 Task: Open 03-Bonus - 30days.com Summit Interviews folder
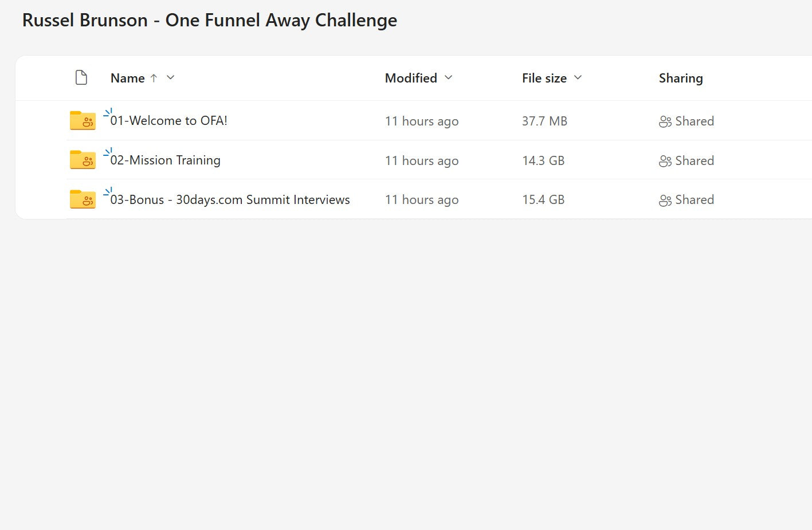coord(230,199)
